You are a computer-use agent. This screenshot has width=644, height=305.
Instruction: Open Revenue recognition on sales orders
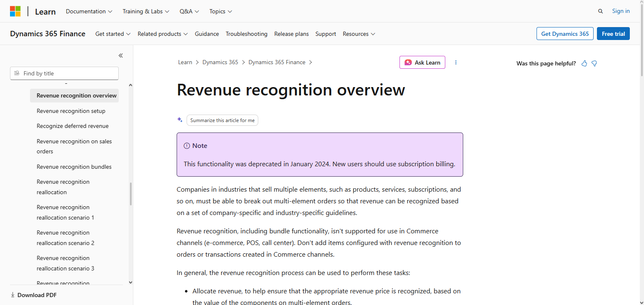[74, 146]
